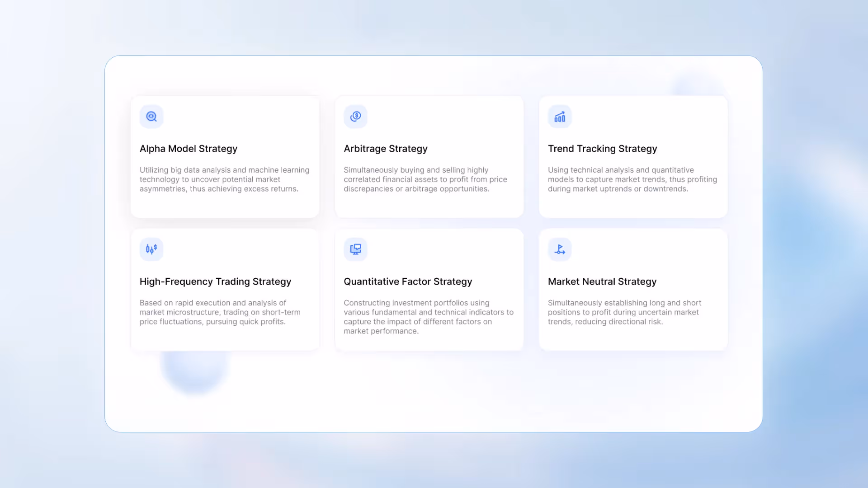Image resolution: width=868 pixels, height=488 pixels.
Task: Click the Alpha Model magnifier icon
Action: point(151,117)
